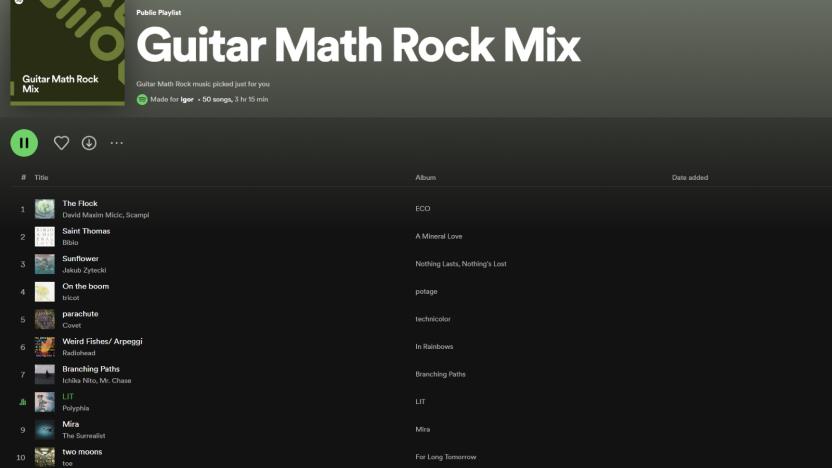The height and width of the screenshot is (468, 832).
Task: Open artist Bibio under Saint Thomas
Action: click(71, 243)
